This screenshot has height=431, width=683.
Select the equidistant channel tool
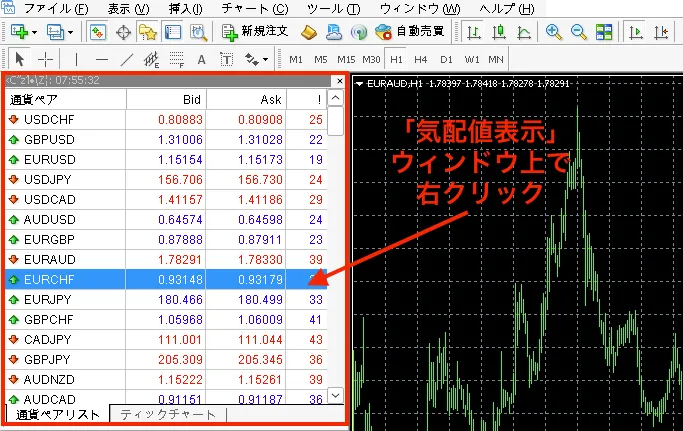click(152, 59)
